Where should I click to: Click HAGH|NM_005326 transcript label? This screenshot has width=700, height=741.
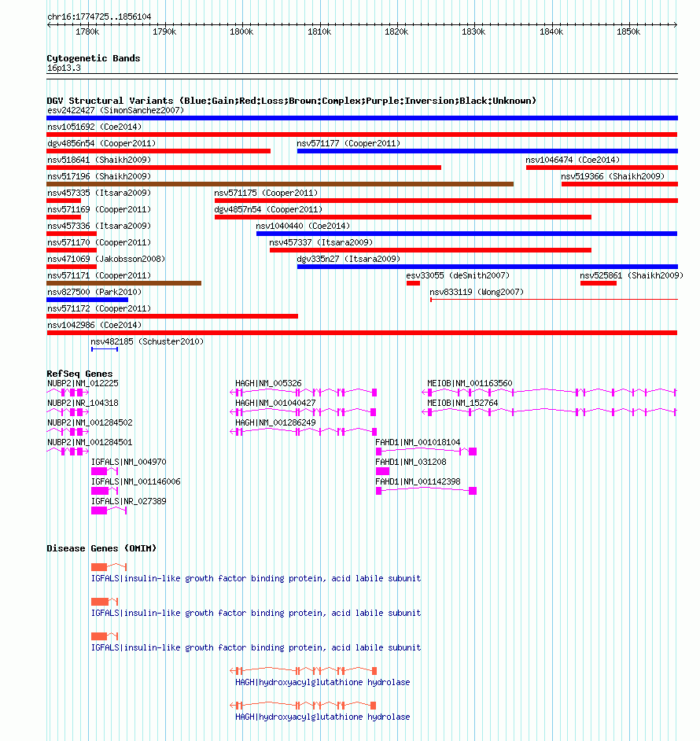pyautogui.click(x=268, y=384)
